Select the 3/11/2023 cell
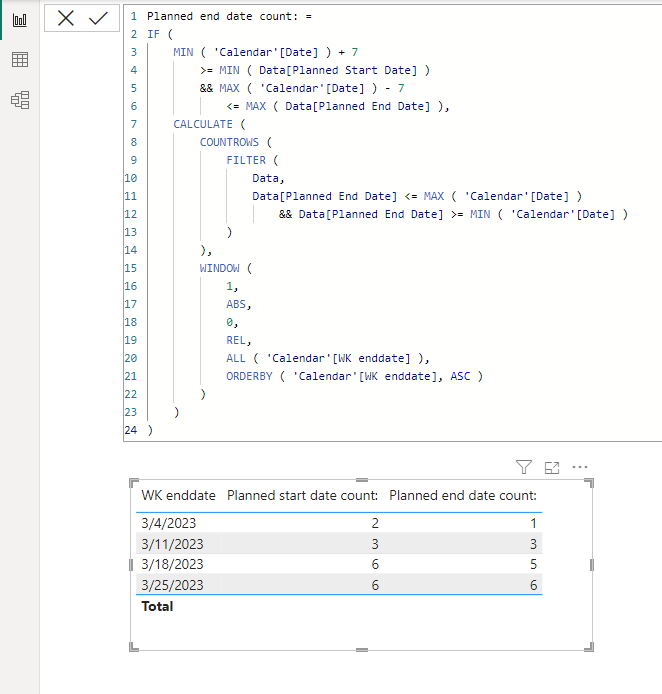 [172, 544]
